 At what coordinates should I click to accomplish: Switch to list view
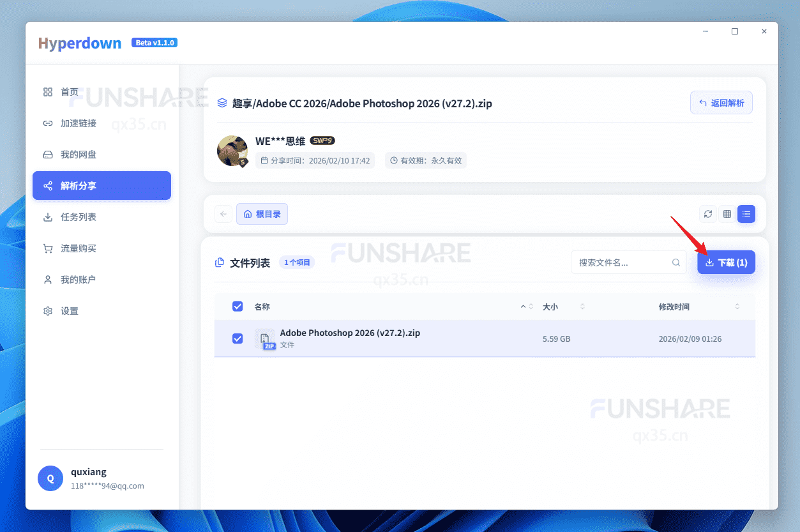pos(746,214)
